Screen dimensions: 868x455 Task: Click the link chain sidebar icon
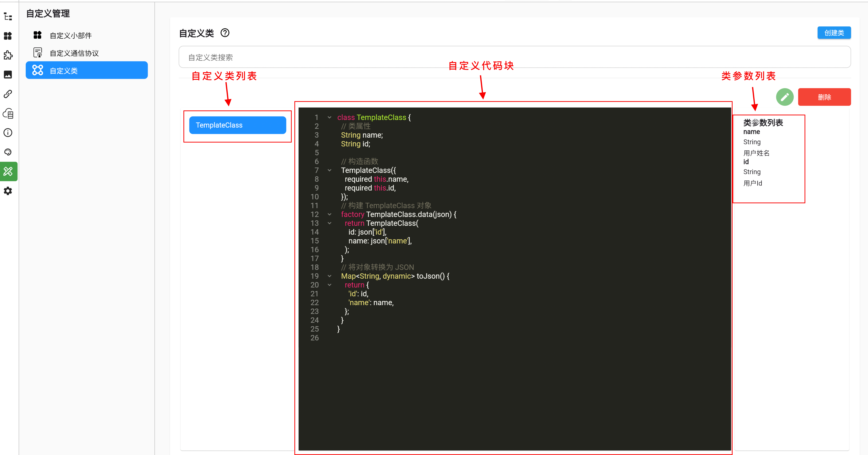(x=8, y=94)
